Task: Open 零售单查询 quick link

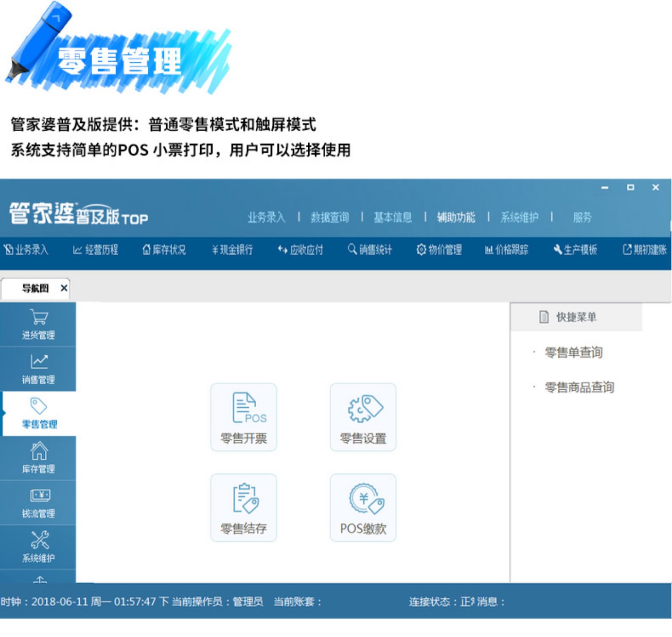Action: click(x=573, y=353)
